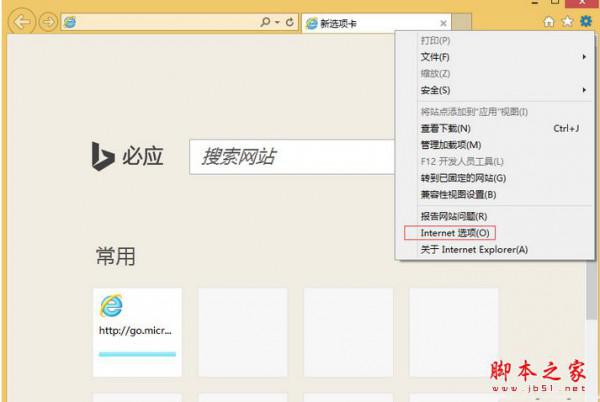This screenshot has height=402, width=600.
Task: Click the Tools gear icon
Action: point(585,21)
